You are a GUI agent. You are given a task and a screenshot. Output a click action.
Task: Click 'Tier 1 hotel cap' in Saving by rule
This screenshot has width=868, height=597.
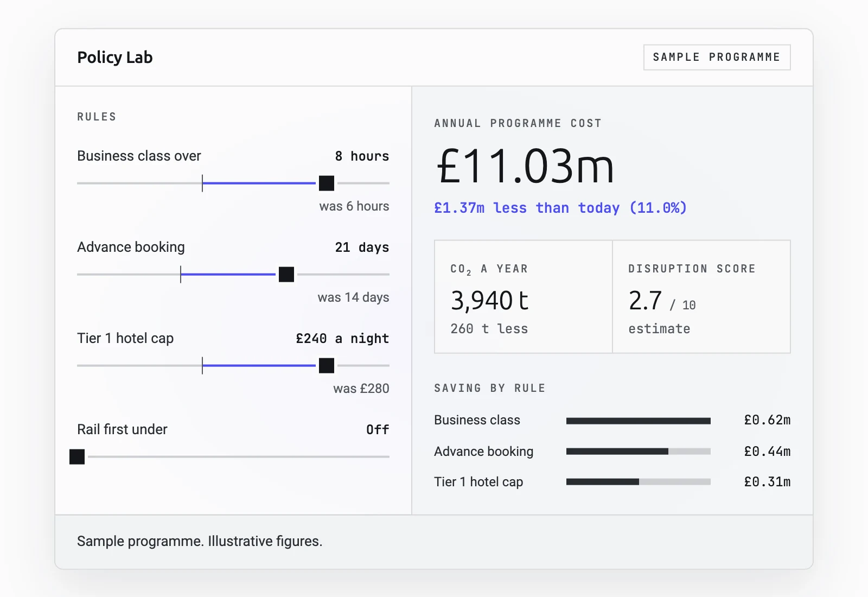[478, 482]
